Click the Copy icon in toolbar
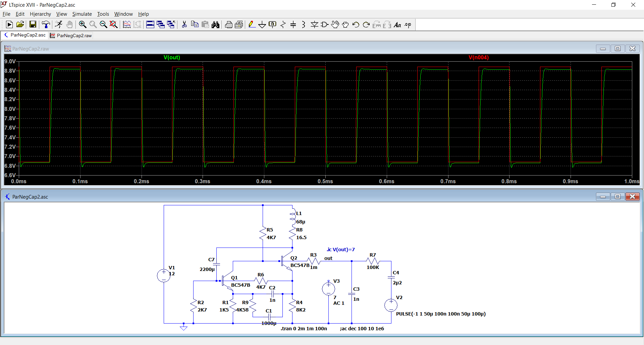 [195, 24]
